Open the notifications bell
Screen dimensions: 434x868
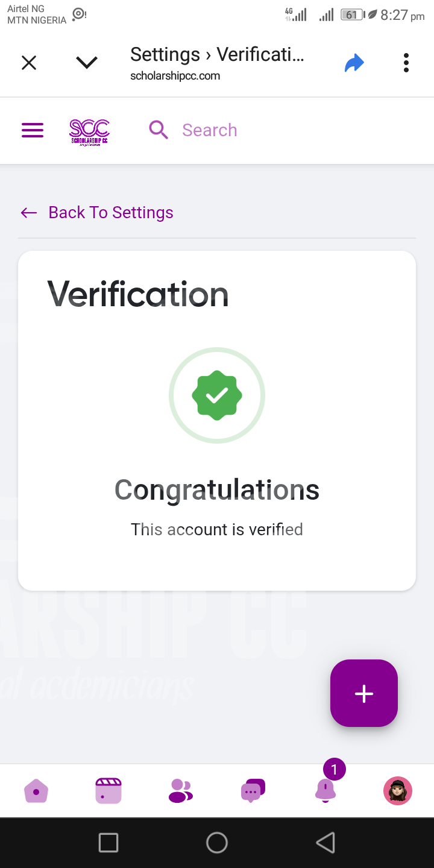[x=325, y=790]
